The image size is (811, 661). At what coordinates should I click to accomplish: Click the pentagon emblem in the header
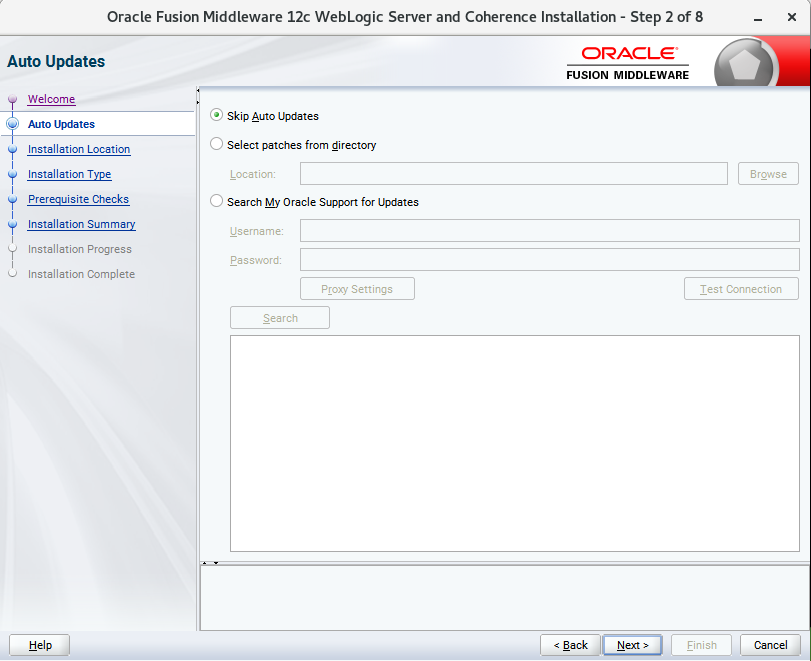pos(745,64)
